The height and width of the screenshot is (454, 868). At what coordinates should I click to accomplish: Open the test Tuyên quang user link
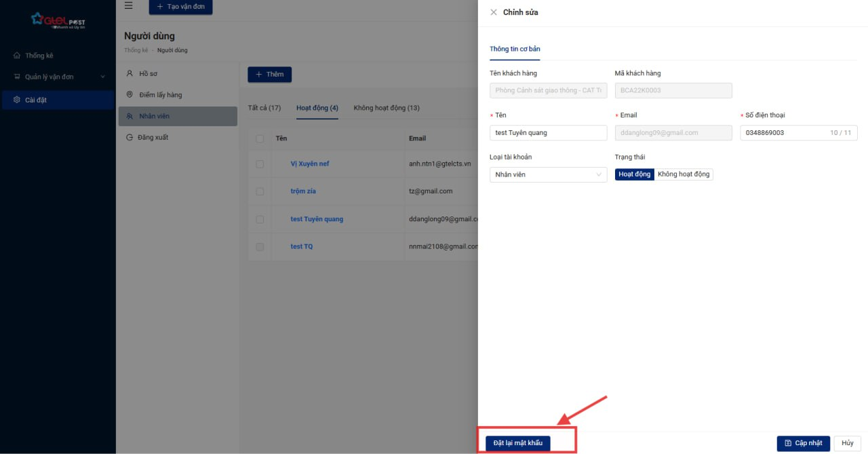point(317,219)
